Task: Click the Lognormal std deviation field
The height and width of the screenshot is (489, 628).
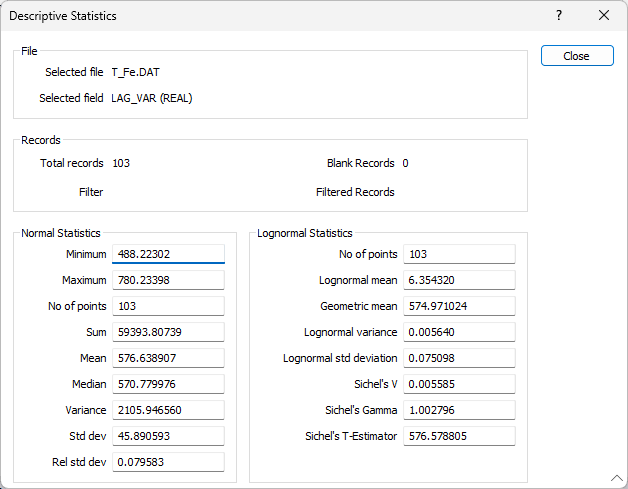Action: click(459, 358)
